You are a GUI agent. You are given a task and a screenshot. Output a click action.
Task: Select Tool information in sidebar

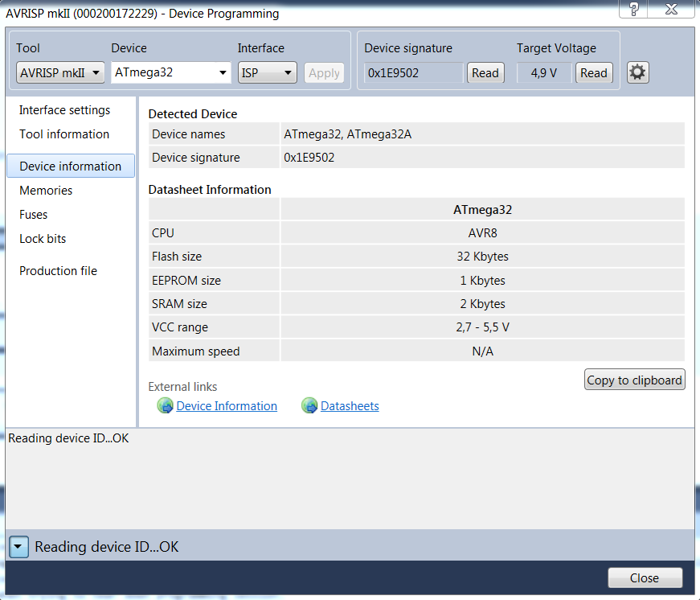click(64, 134)
